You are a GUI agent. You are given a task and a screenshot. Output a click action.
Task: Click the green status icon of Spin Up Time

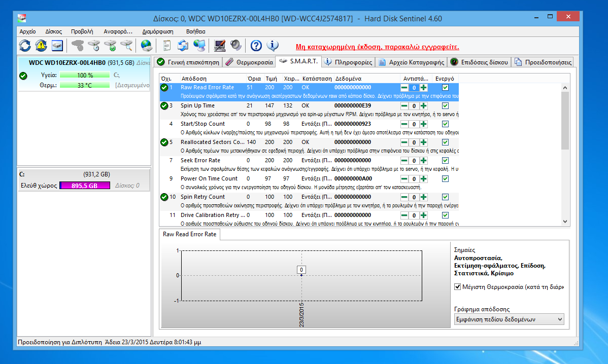164,106
